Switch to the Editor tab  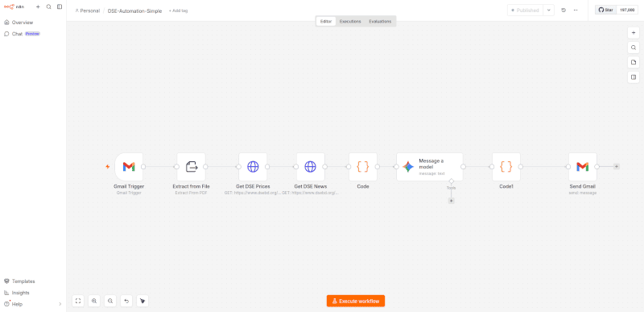326,22
